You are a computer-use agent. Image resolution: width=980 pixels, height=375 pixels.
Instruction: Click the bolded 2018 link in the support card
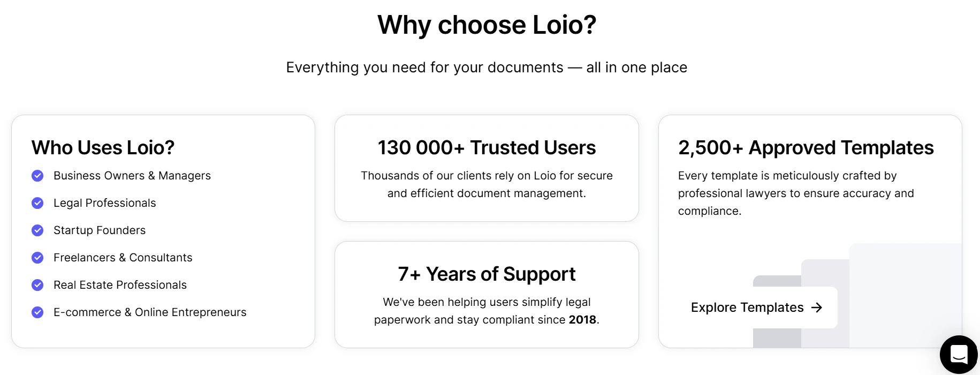pos(583,319)
